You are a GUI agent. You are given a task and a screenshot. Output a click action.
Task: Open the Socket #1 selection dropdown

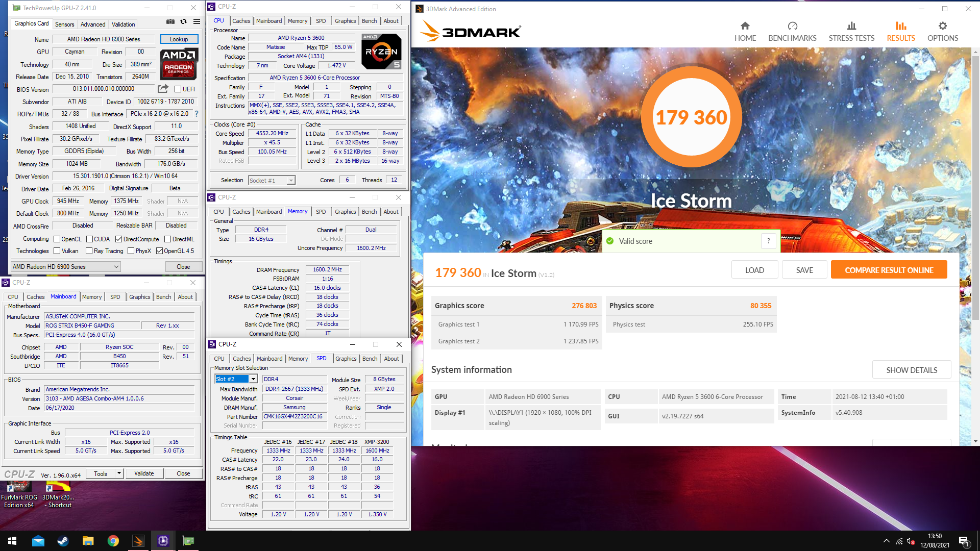[272, 180]
